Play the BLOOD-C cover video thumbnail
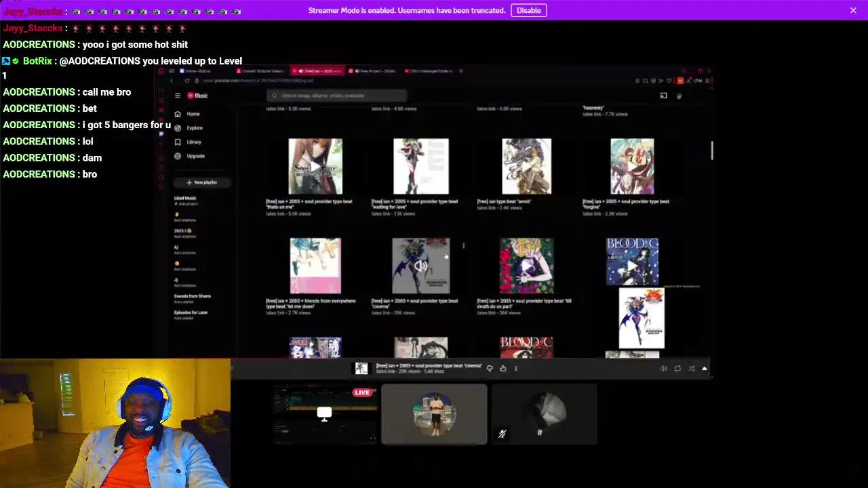This screenshot has width=868, height=488. pyautogui.click(x=632, y=262)
